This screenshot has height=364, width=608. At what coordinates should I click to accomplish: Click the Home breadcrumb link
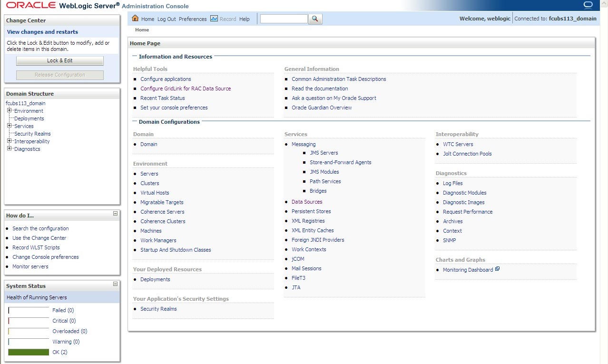click(x=142, y=30)
